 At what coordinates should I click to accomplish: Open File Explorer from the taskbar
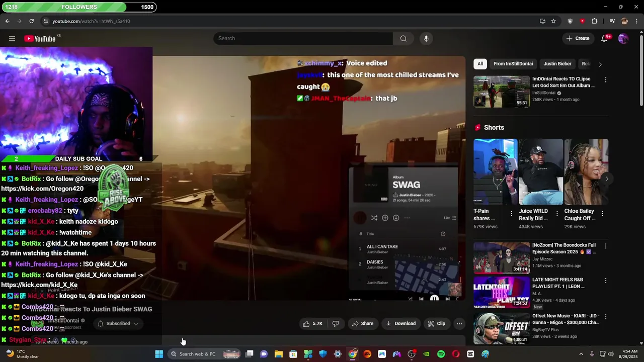[279, 354]
